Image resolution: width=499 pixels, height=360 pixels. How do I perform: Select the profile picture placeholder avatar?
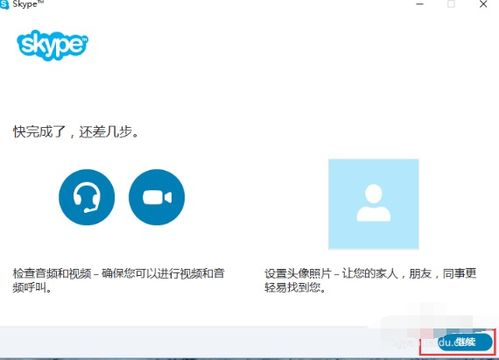(373, 204)
